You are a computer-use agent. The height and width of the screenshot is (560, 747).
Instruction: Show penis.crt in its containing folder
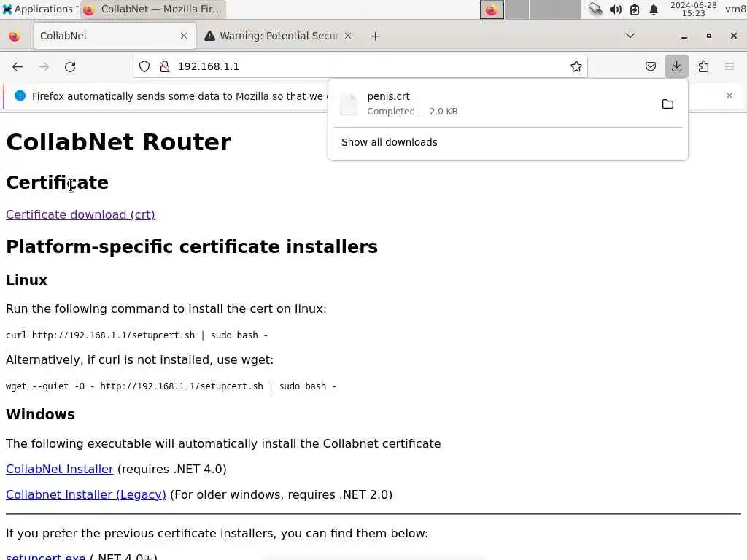coord(667,104)
